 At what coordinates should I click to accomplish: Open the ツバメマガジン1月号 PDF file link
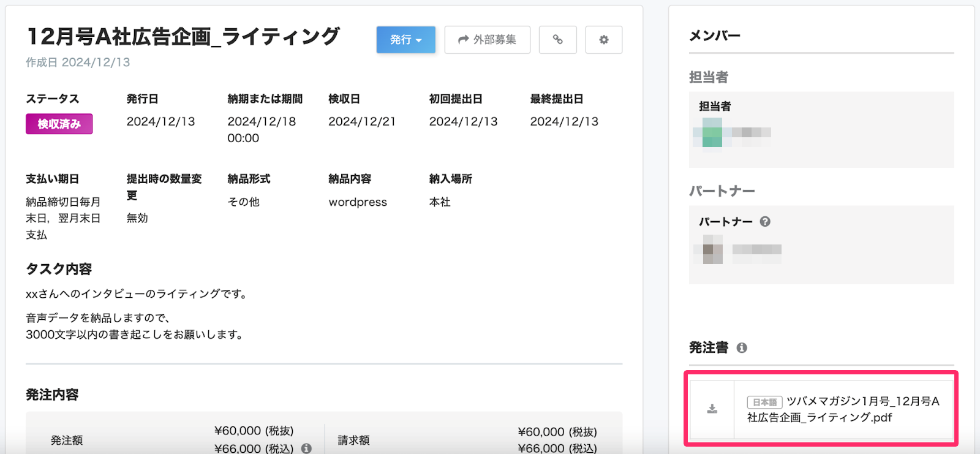(843, 409)
